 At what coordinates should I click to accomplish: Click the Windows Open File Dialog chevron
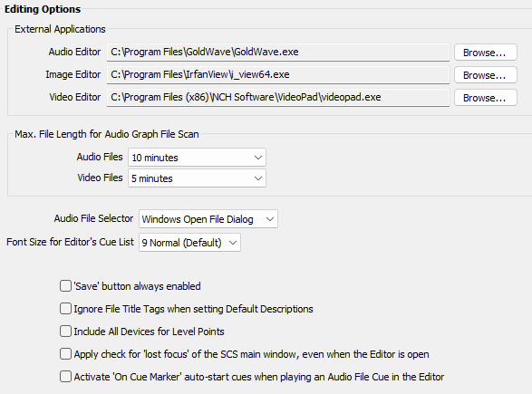270,219
